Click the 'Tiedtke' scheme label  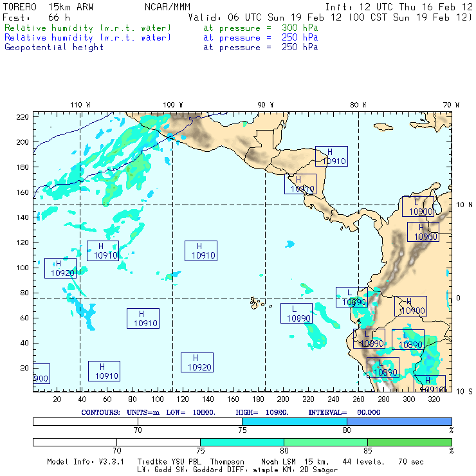[x=152, y=462]
